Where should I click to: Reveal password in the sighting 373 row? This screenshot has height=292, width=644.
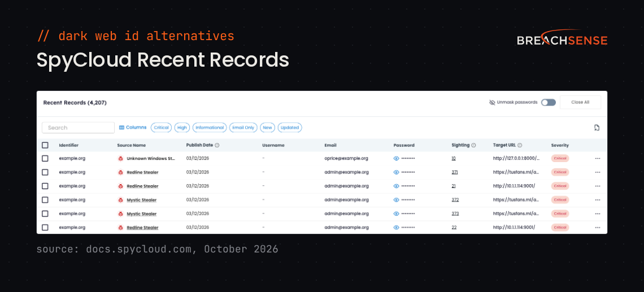pyautogui.click(x=397, y=213)
